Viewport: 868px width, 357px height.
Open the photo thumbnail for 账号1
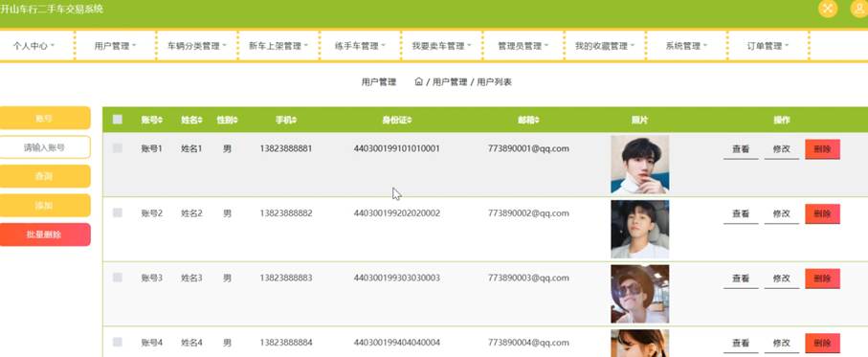point(640,165)
